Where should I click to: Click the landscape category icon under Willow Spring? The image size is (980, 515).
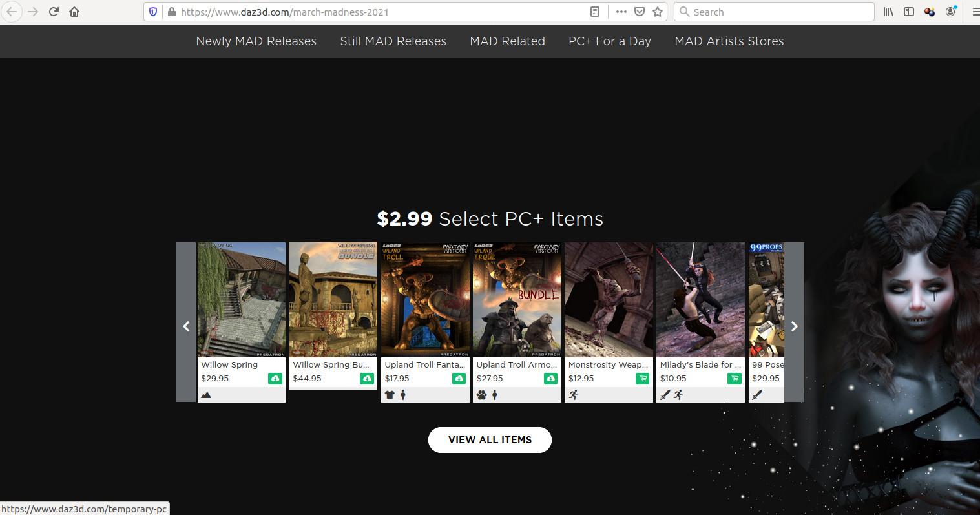(206, 395)
